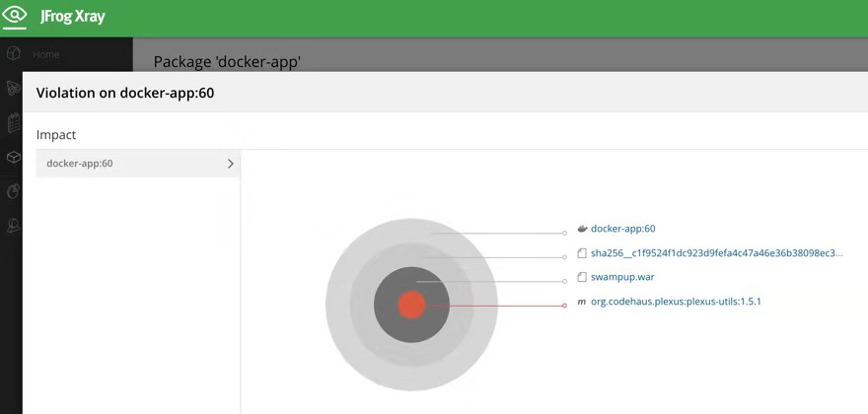
Task: Expand the chevron on the docker-app:60 row
Action: (231, 164)
